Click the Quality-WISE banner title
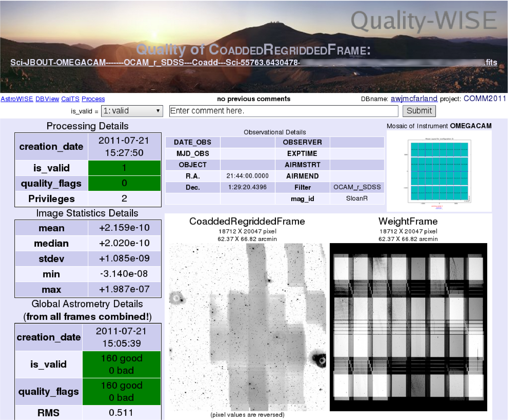The image size is (508, 420). (424, 21)
